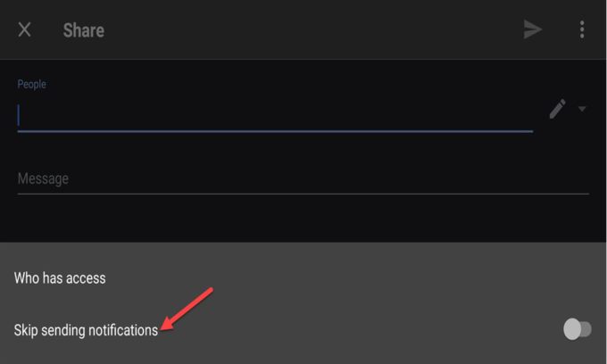Open the three-dot more options menu
The height and width of the screenshot is (364, 607).
click(x=582, y=29)
